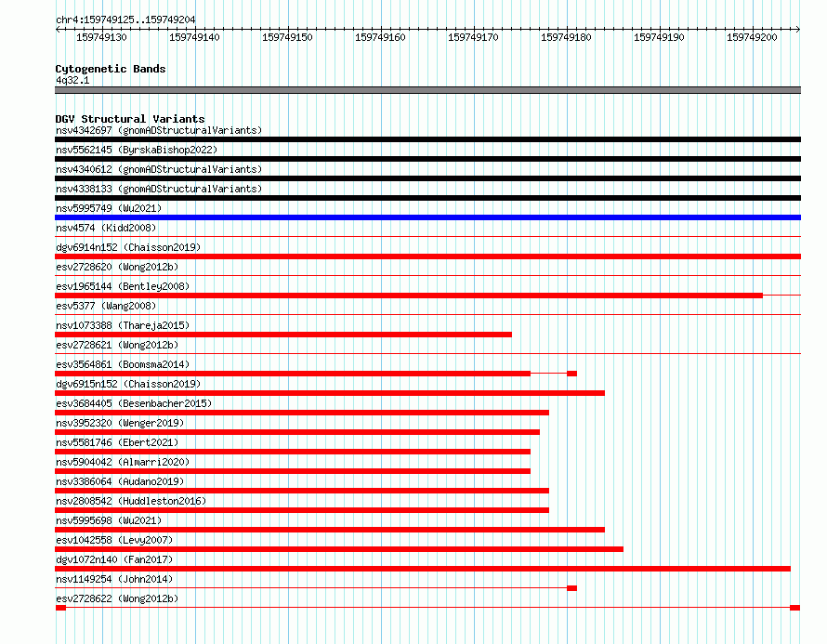Click the nsv4574 (Kidd2008) label

[x=106, y=228]
